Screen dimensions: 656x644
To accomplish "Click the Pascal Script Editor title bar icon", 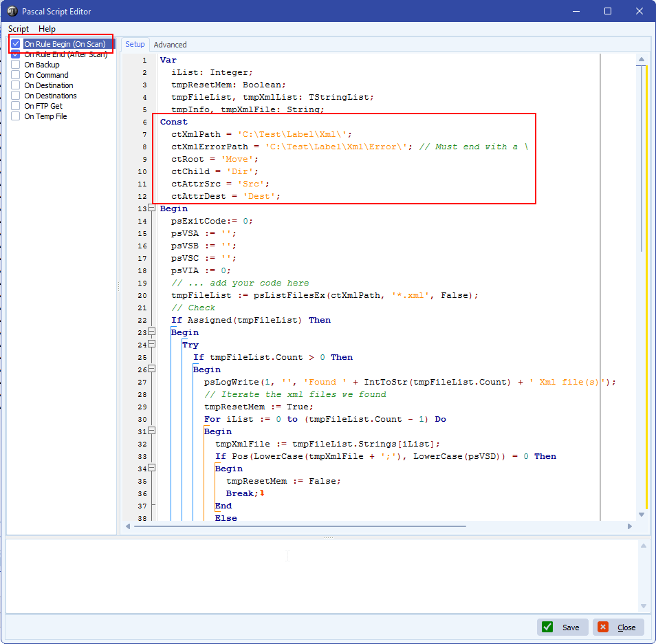I will (x=12, y=11).
